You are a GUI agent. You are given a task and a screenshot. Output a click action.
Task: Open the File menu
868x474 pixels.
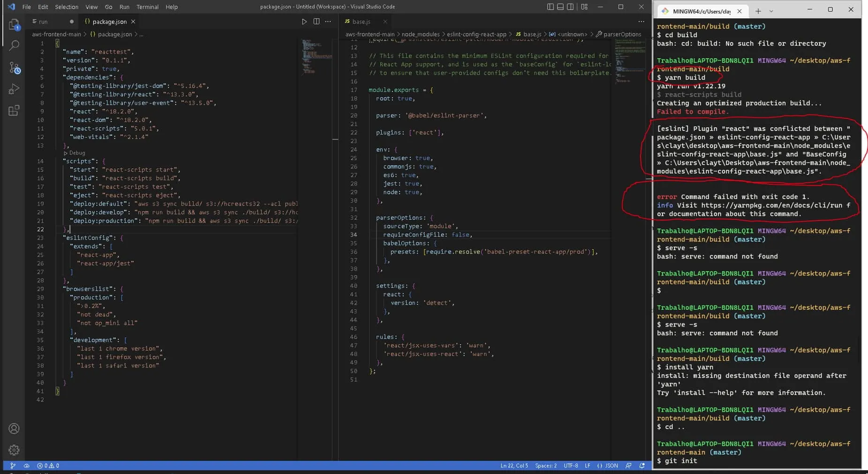coord(27,7)
